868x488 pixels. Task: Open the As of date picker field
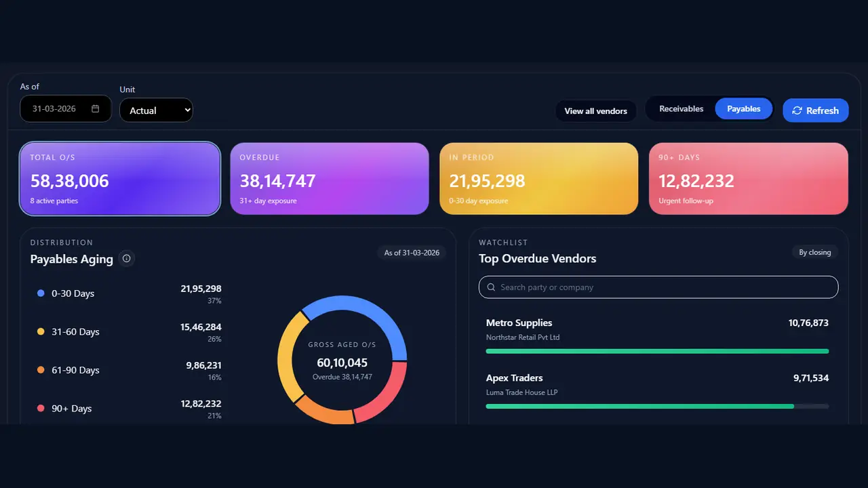tap(66, 108)
